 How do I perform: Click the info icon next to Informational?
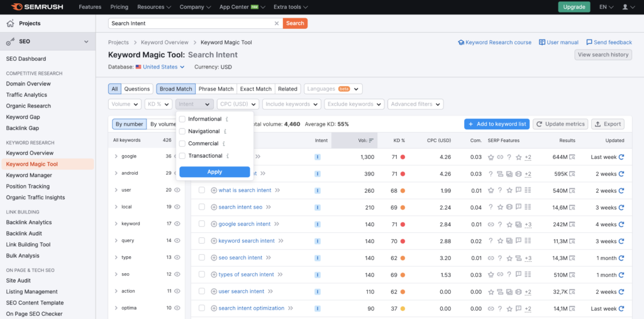click(x=226, y=119)
